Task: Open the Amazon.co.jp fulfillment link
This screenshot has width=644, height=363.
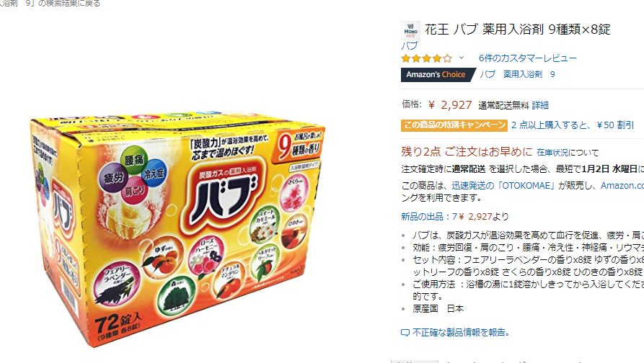Action: [622, 185]
